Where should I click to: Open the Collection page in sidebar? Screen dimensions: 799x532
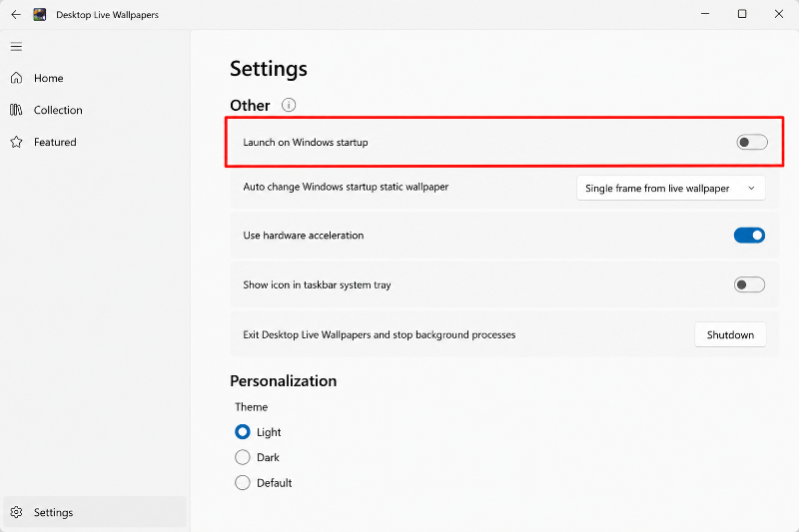(95, 110)
